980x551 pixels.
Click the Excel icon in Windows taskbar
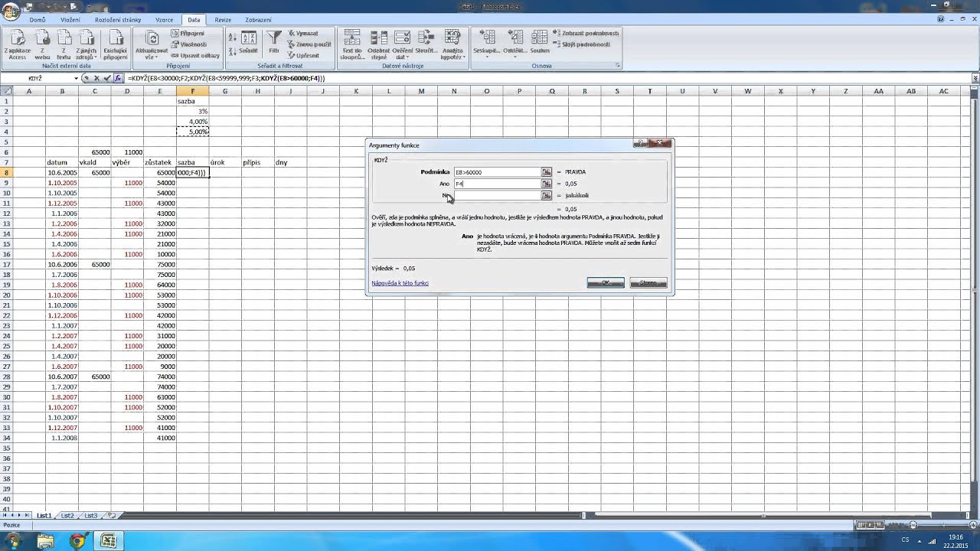108,541
